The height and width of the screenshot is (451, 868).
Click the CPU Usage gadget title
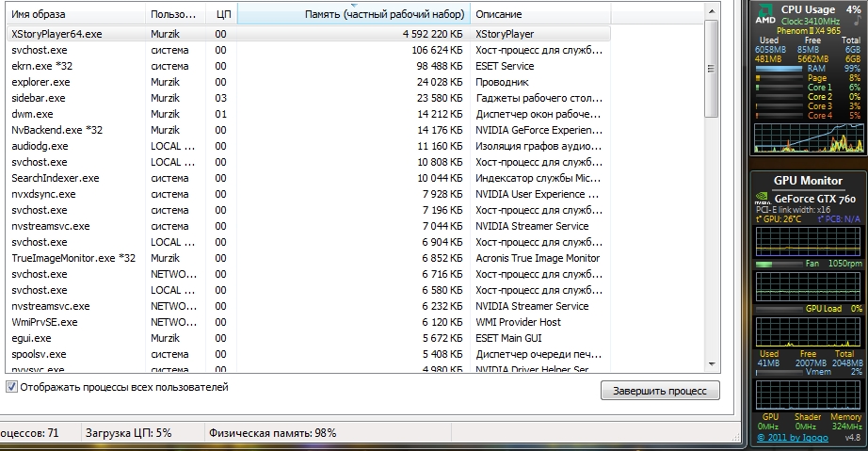(x=808, y=9)
